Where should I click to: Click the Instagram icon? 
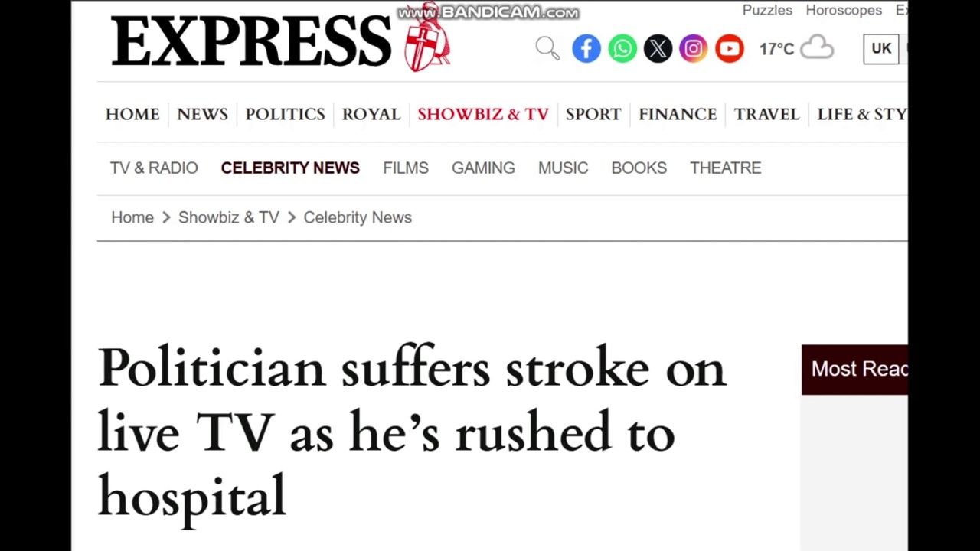coord(694,49)
